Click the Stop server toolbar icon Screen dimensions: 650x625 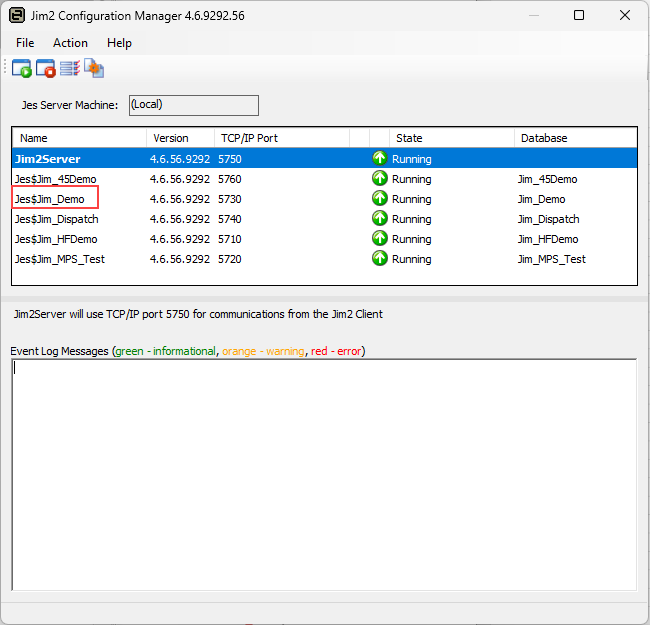point(45,69)
